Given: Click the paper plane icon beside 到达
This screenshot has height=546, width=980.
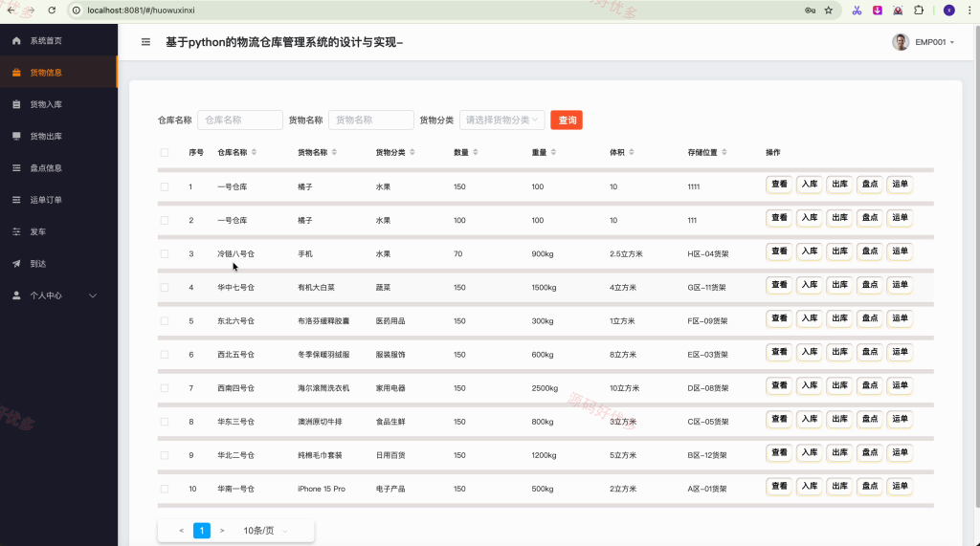Looking at the screenshot, I should (x=16, y=264).
